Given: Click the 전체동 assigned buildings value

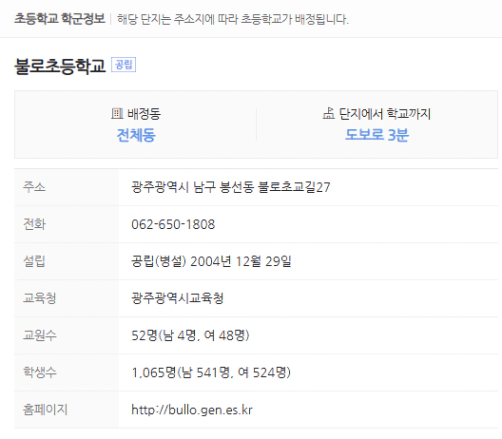Looking at the screenshot, I should [136, 135].
